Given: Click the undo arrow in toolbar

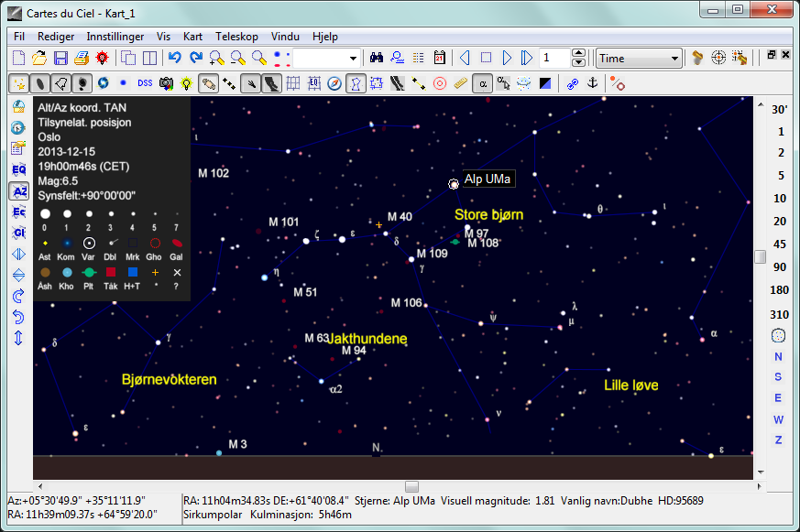Looking at the screenshot, I should tap(174, 59).
